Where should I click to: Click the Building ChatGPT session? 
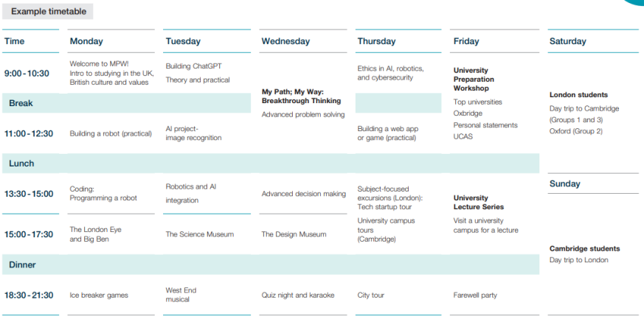193,66
